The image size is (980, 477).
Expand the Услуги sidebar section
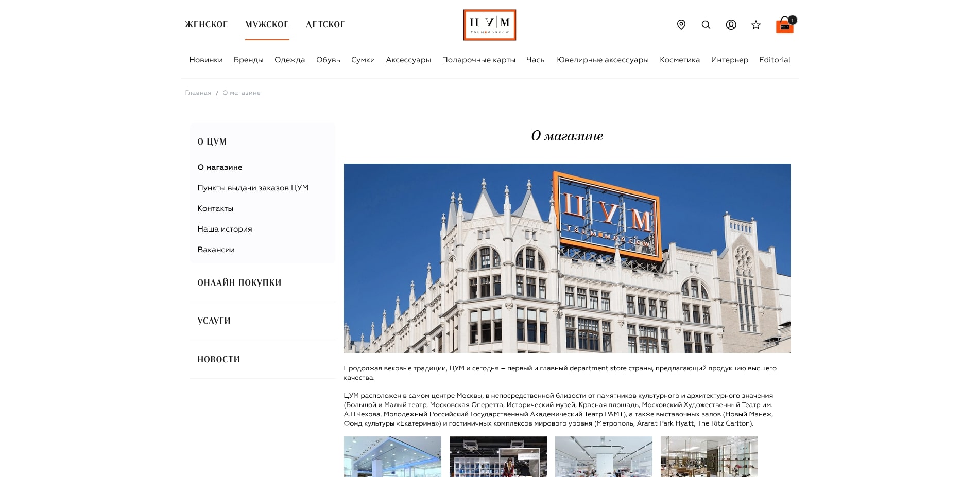pos(214,321)
